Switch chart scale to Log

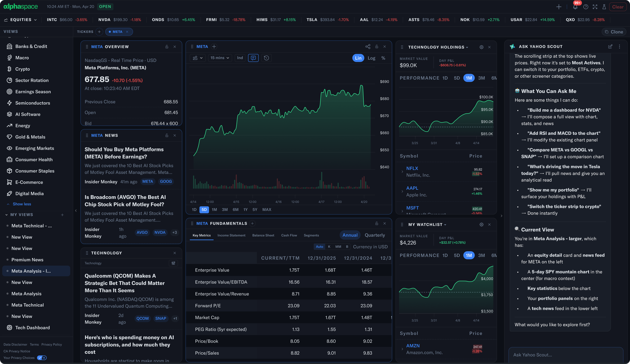(371, 58)
